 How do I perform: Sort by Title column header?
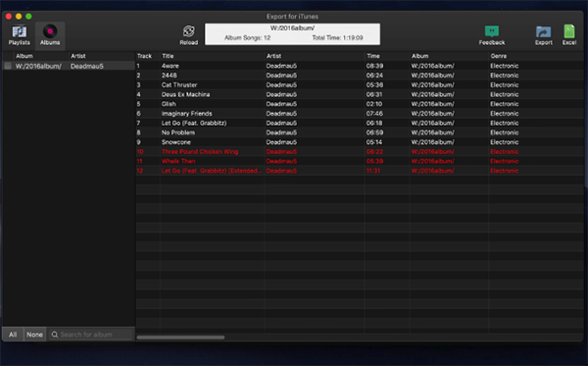(x=168, y=56)
